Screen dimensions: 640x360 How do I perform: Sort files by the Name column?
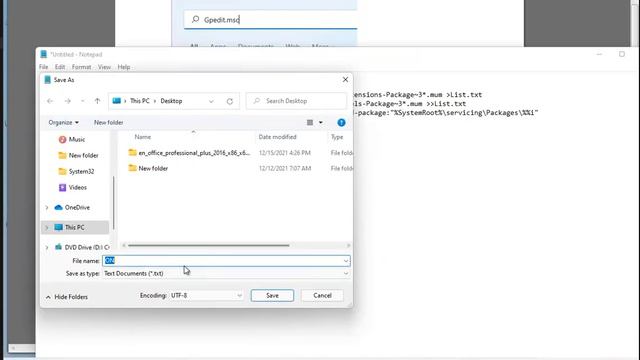143,137
